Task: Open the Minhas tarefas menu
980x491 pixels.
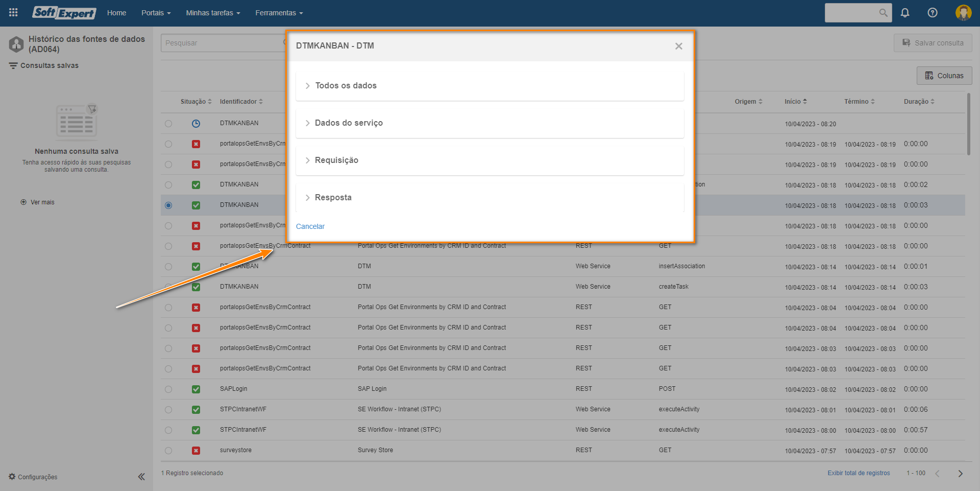Action: [x=212, y=13]
